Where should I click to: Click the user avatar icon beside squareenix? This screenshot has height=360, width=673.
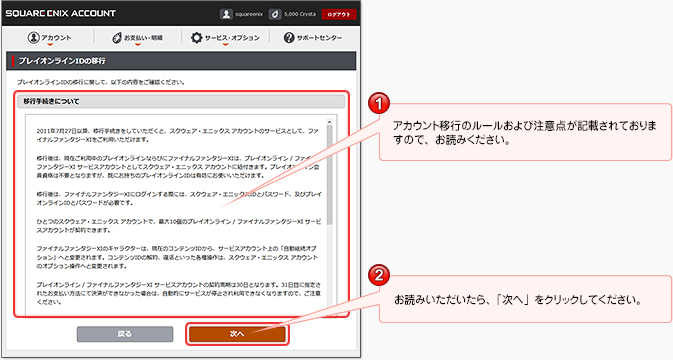(x=226, y=14)
